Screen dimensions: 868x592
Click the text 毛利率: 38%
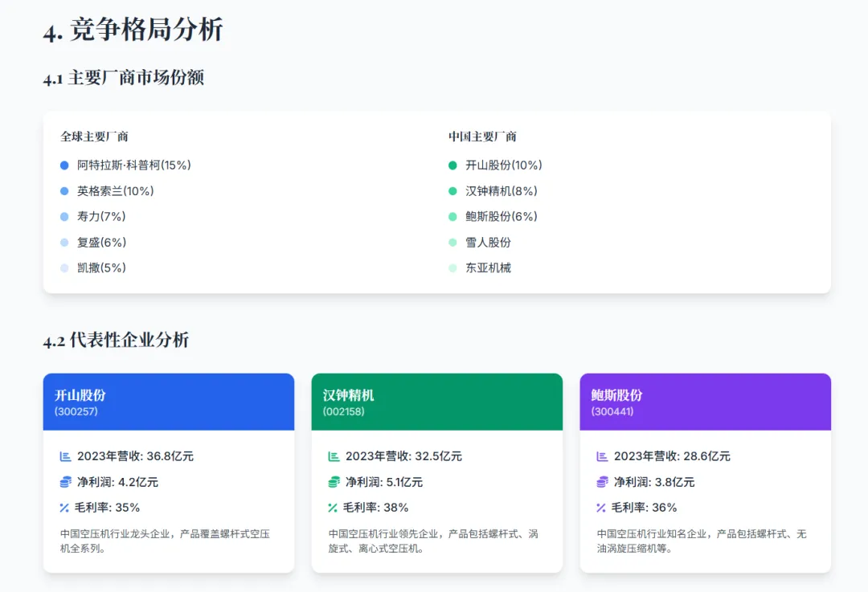(376, 508)
